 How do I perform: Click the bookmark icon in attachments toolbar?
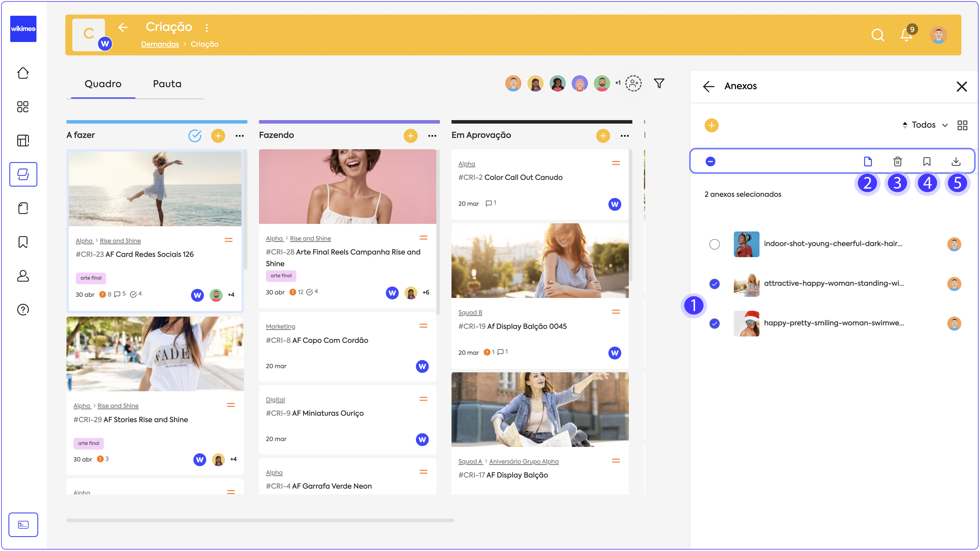coord(927,162)
